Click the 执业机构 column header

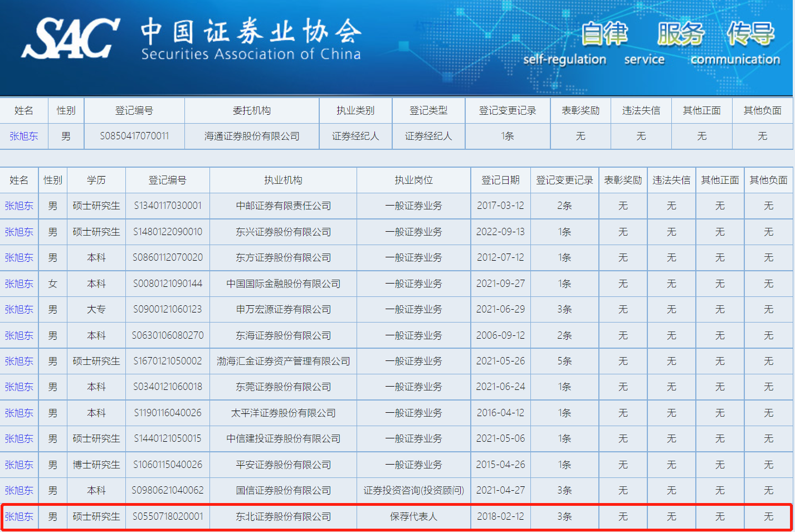283,180
